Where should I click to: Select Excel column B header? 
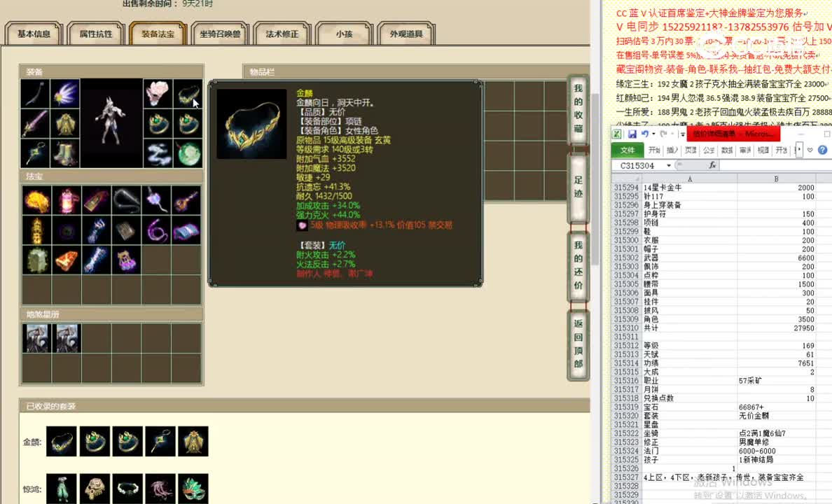point(776,178)
